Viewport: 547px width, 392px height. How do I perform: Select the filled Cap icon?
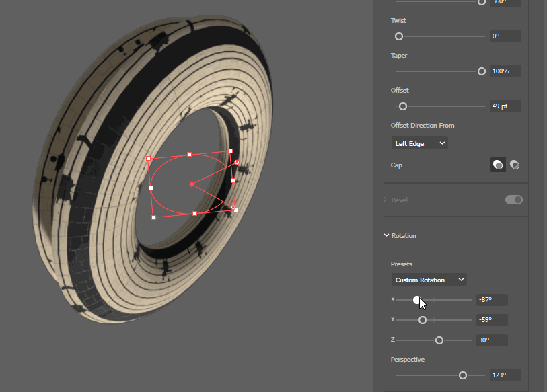pyautogui.click(x=498, y=165)
